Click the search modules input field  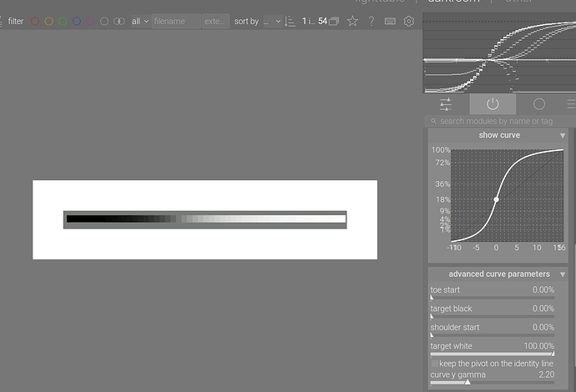coord(499,122)
